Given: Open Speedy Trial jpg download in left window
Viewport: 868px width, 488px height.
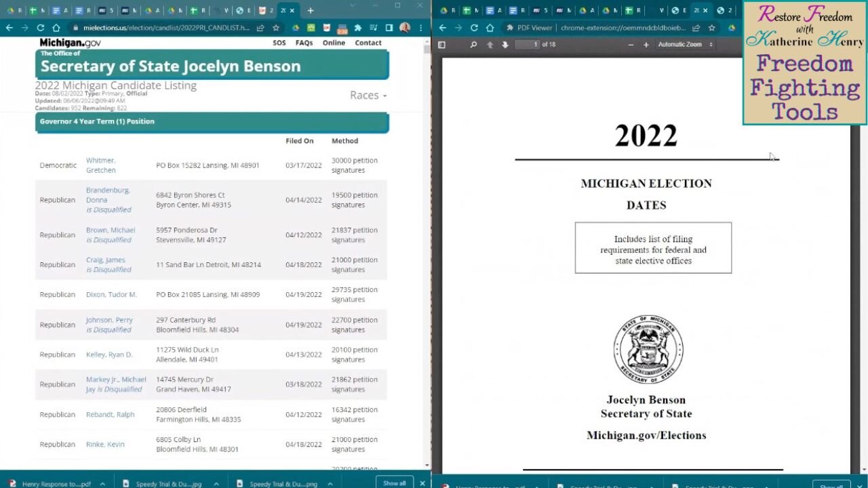Looking at the screenshot, I should point(163,484).
